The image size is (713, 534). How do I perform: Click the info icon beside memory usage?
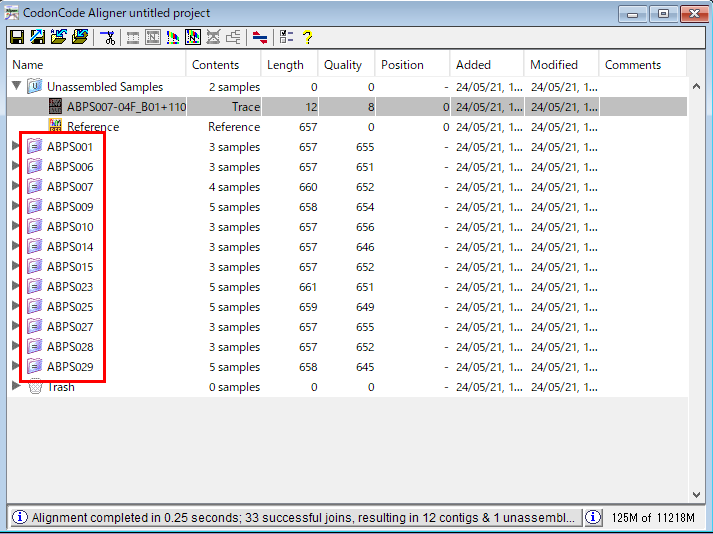(593, 517)
